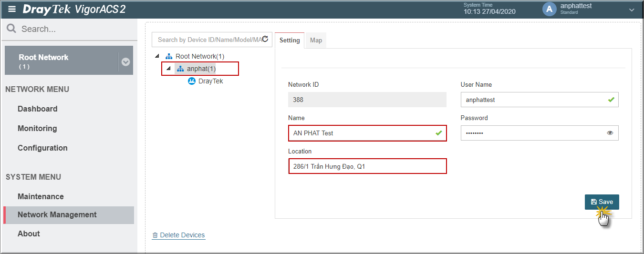The height and width of the screenshot is (254, 644).
Task: Click the anphat network icon
Action: [180, 69]
